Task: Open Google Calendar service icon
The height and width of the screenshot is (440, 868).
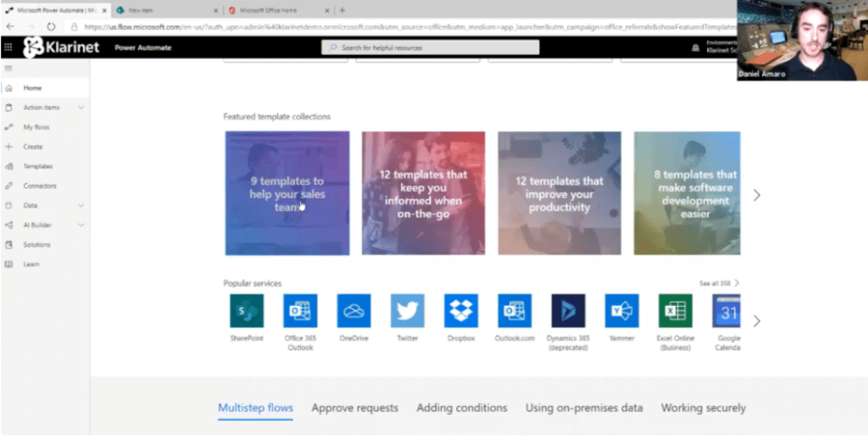Action: pos(726,310)
